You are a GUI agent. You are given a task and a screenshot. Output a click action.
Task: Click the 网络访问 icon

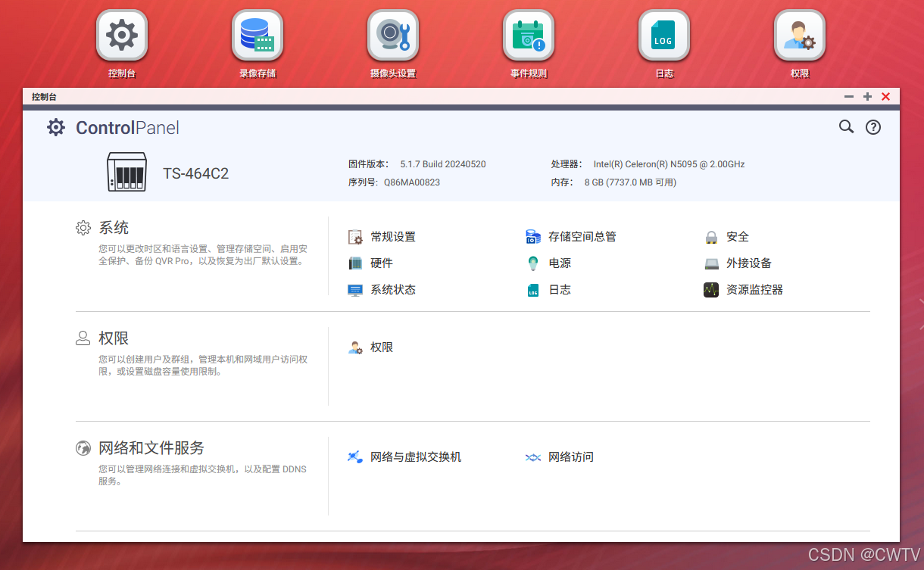click(533, 457)
